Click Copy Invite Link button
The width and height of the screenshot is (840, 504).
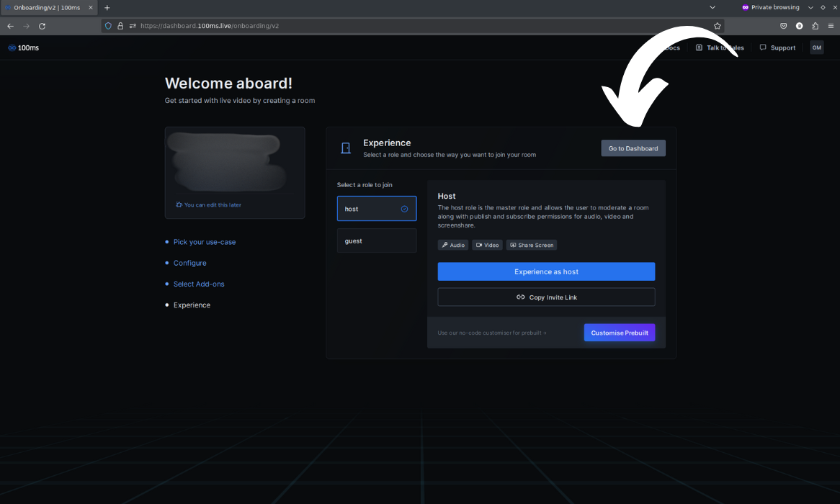click(546, 297)
